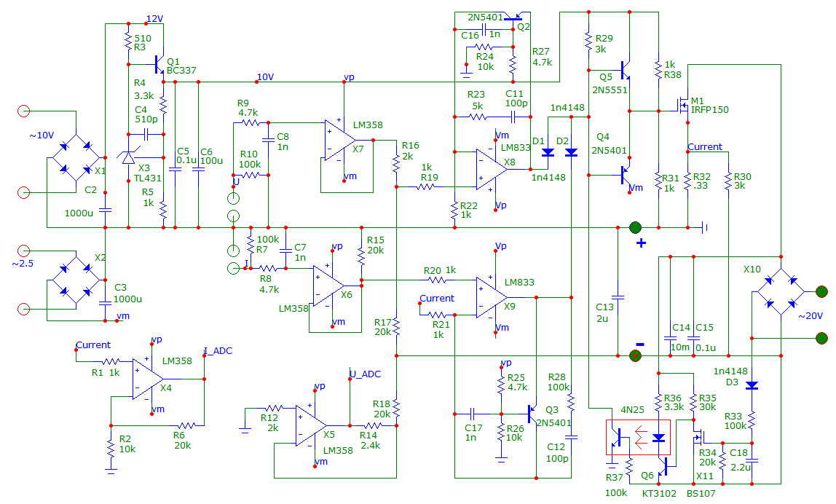Select the Q5 transistor symbol
Screen dimensions: 836x504
tap(625, 69)
